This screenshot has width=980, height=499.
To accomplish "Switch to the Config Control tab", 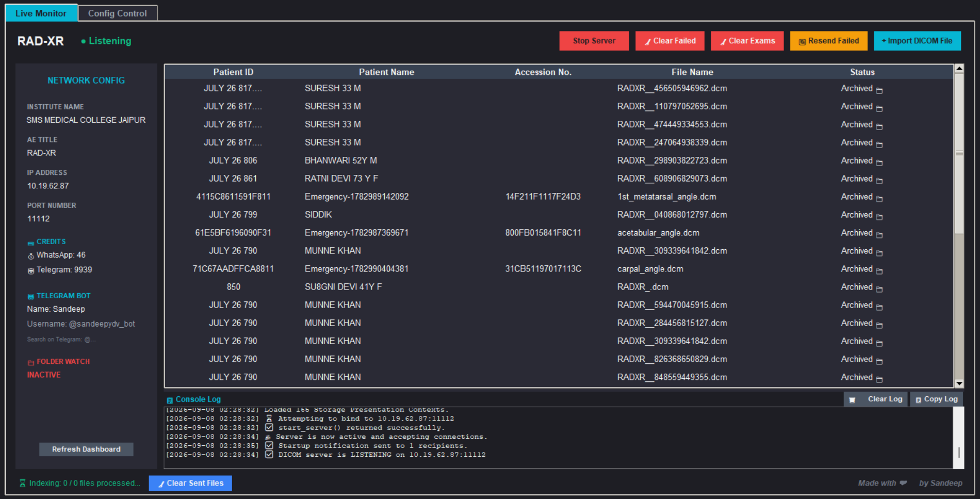I will click(118, 13).
